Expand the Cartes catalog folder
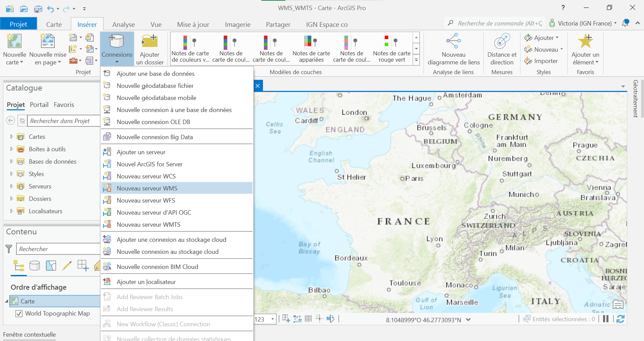Viewport: 644px width, 341px height. click(11, 137)
